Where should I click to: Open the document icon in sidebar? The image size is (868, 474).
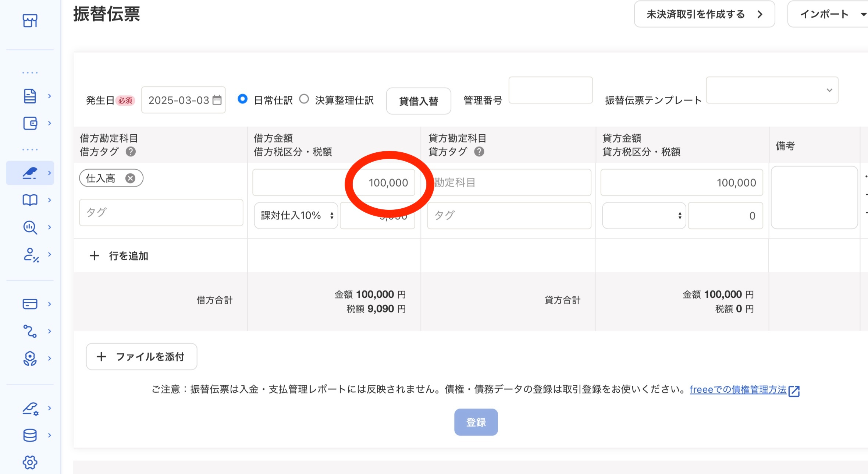tap(30, 96)
